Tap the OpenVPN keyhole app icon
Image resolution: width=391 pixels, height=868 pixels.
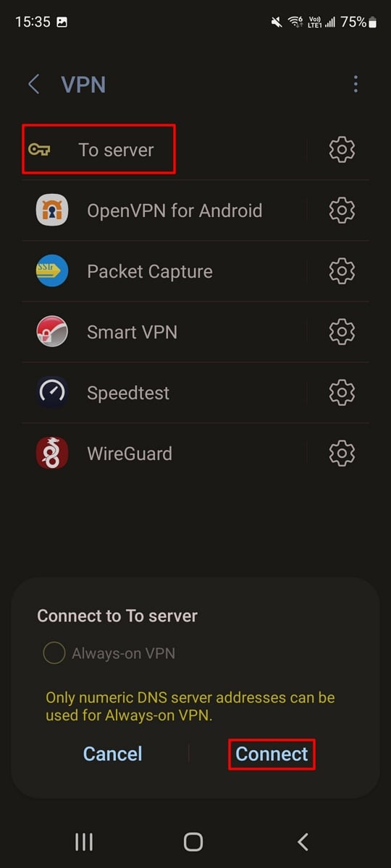click(x=52, y=210)
